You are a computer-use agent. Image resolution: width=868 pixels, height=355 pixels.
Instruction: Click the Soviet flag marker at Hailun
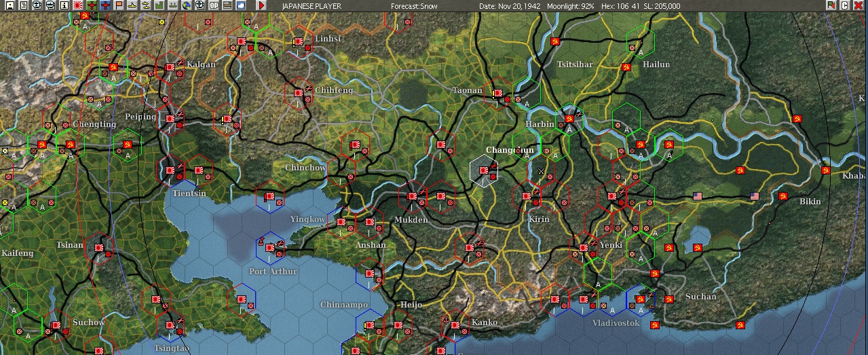pos(626,67)
